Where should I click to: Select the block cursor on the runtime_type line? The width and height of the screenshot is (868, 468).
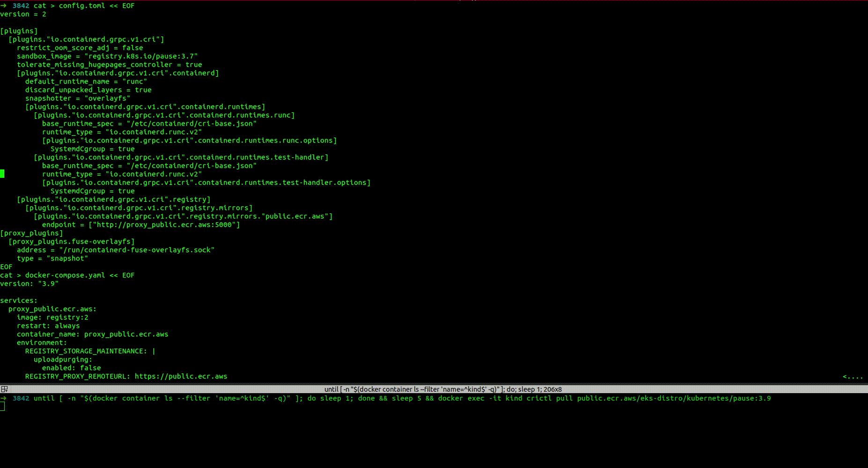(x=3, y=173)
